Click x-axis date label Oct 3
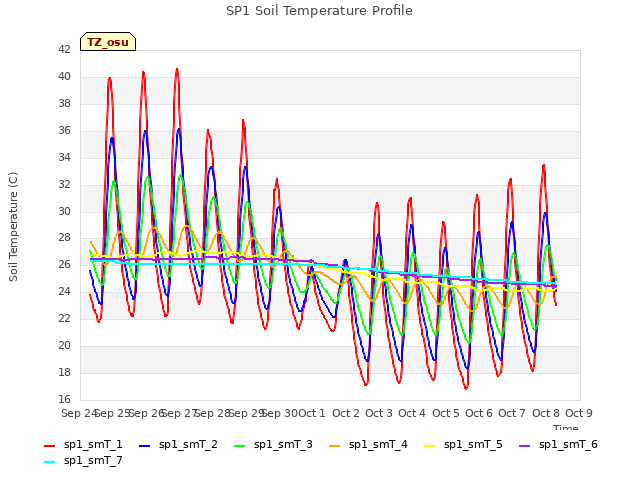Image resolution: width=640 pixels, height=480 pixels. pos(379,413)
